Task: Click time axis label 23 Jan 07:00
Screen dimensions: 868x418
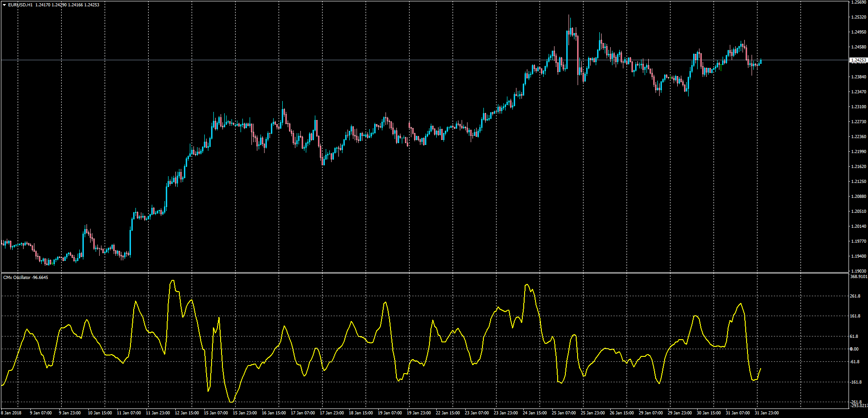Action: point(477,413)
